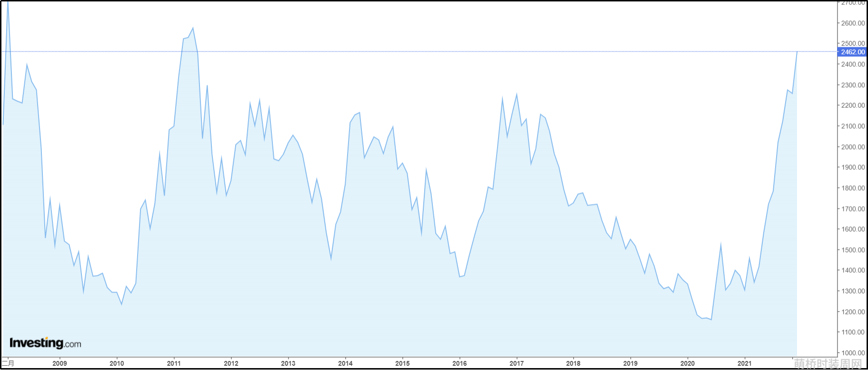868x370 pixels.
Task: Click the 2500.00 price axis label
Action: click(x=853, y=43)
